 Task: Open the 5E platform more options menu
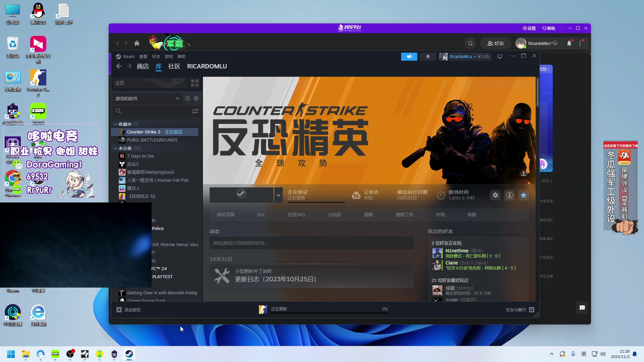coord(580,43)
